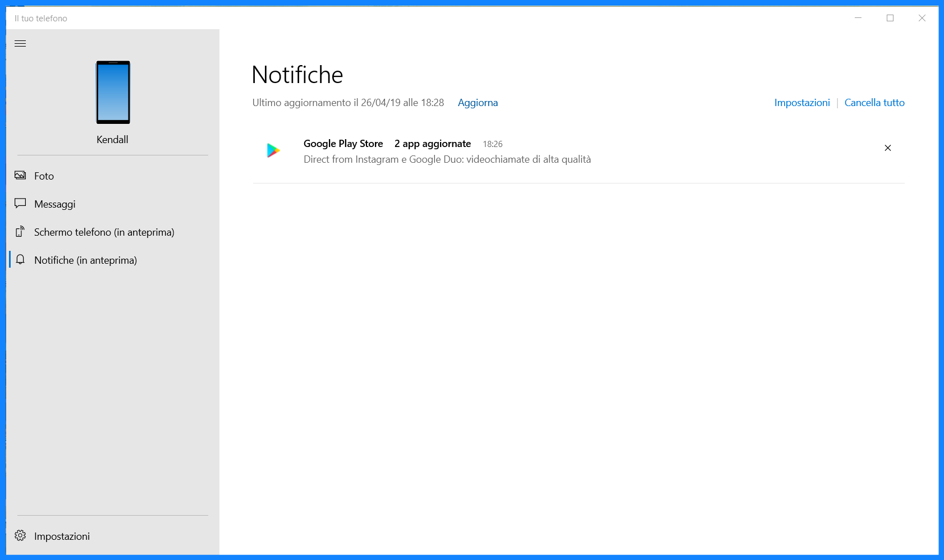944x560 pixels.
Task: Open Impostazioni at sidebar bottom
Action: [x=112, y=536]
